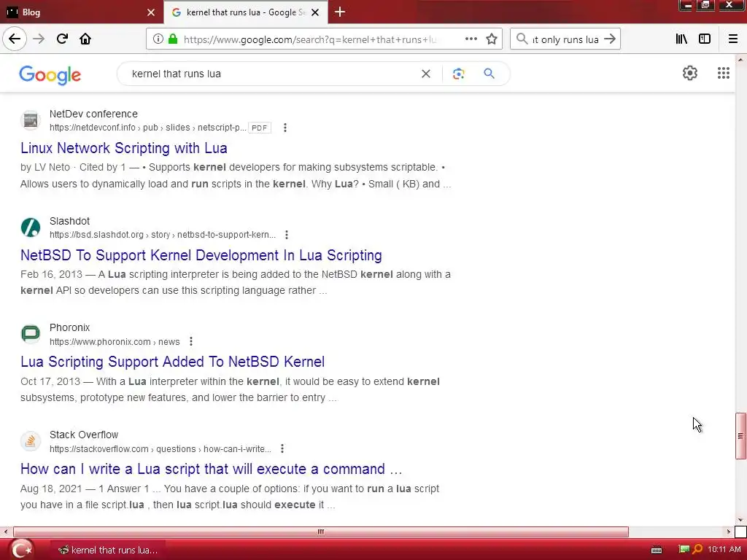Select the kernel that runs lua tab
The image size is (747, 560).
pos(246,12)
